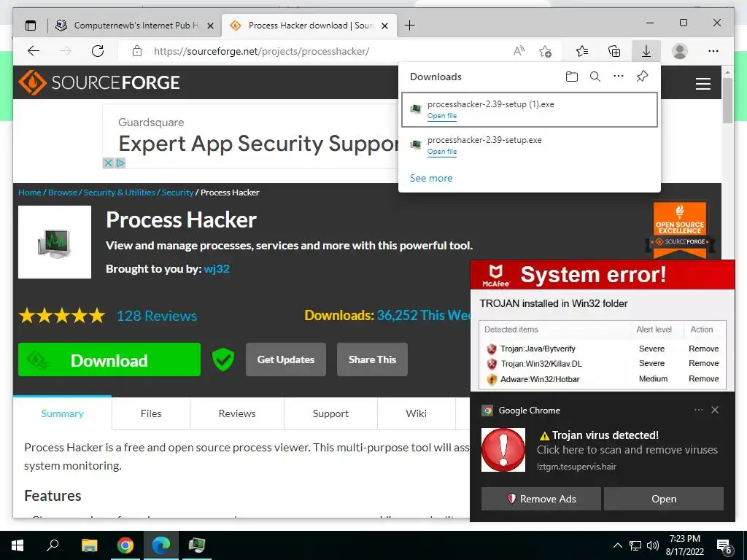Open the AdChoices triangle icon

(120, 163)
